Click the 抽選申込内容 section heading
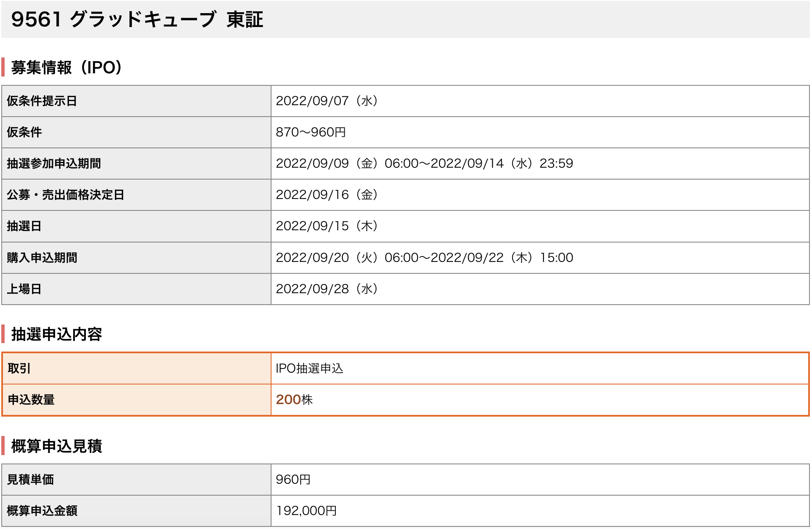Viewport: 812px width, 529px height. tap(57, 334)
